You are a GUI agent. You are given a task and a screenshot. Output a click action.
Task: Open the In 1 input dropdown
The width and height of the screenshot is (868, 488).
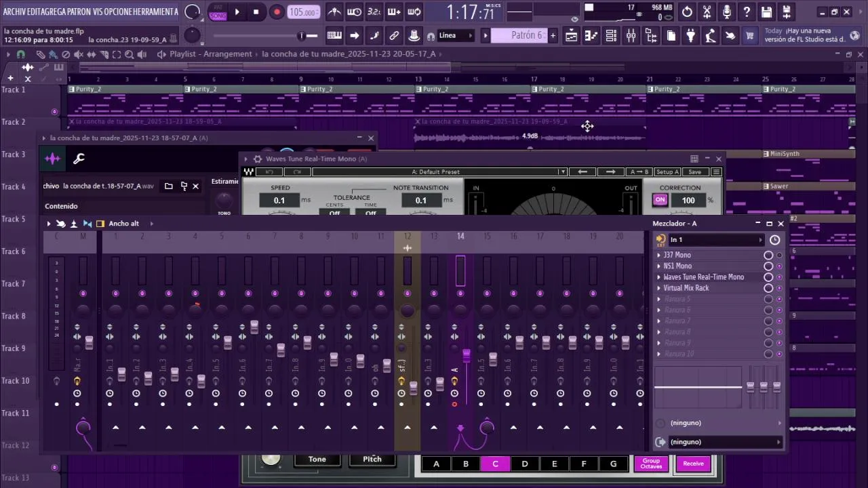pyautogui.click(x=716, y=240)
